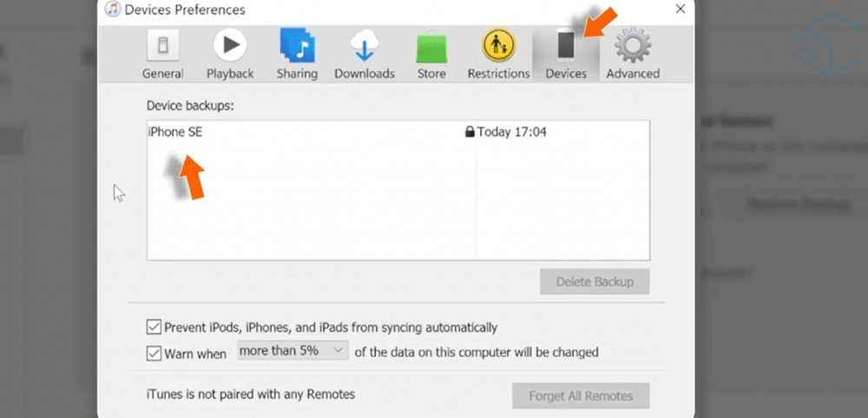Uncheck the Warn when checkbox

click(x=154, y=353)
